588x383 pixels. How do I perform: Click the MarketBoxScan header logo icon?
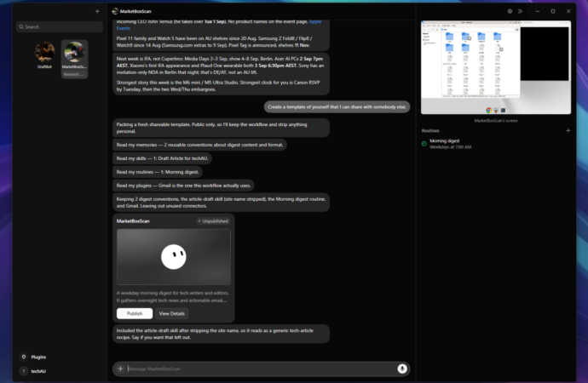[x=115, y=11]
